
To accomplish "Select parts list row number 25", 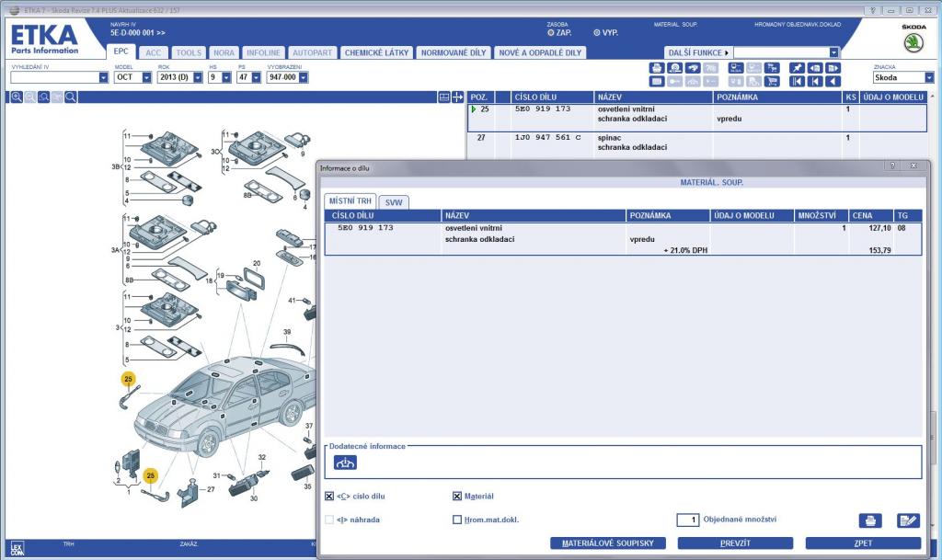I will coord(697,118).
